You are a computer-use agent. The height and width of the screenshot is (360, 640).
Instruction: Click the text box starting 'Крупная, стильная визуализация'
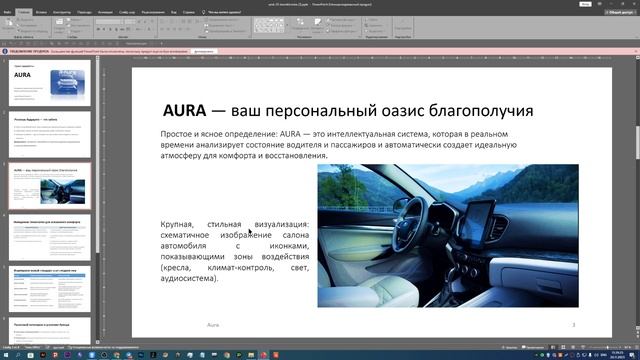click(x=235, y=251)
